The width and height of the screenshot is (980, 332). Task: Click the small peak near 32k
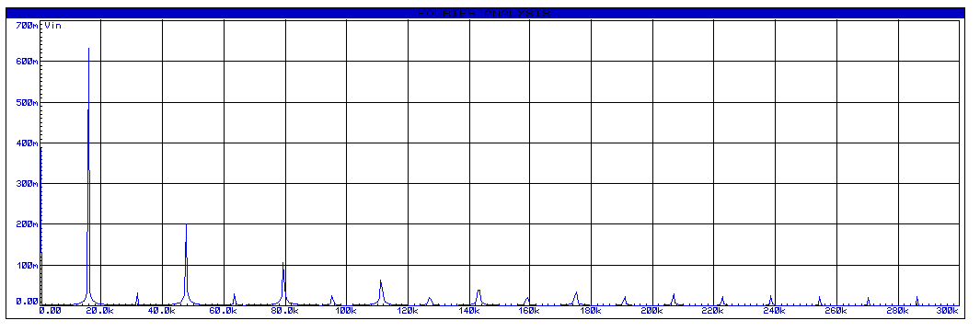(x=137, y=298)
